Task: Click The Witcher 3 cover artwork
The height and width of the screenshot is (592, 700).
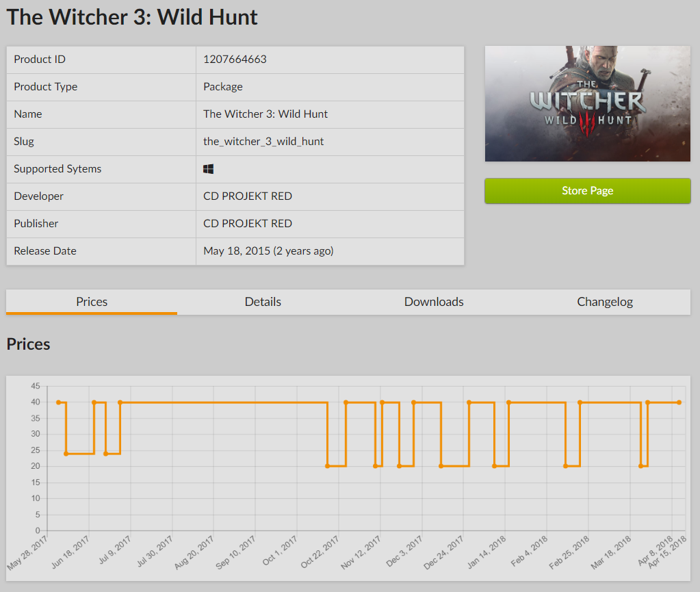Action: (587, 103)
